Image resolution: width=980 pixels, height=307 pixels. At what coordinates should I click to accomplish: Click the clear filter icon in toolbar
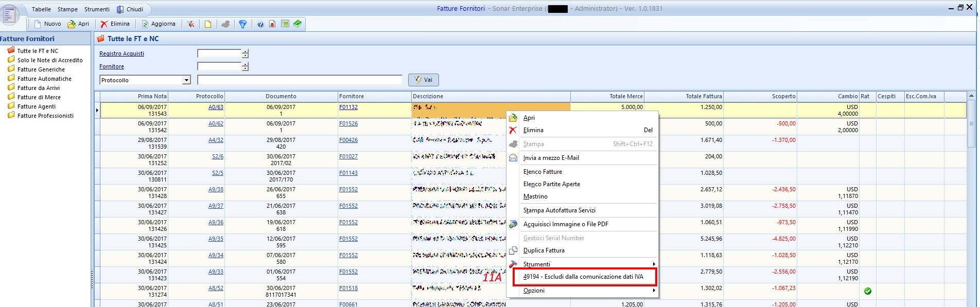[191, 24]
